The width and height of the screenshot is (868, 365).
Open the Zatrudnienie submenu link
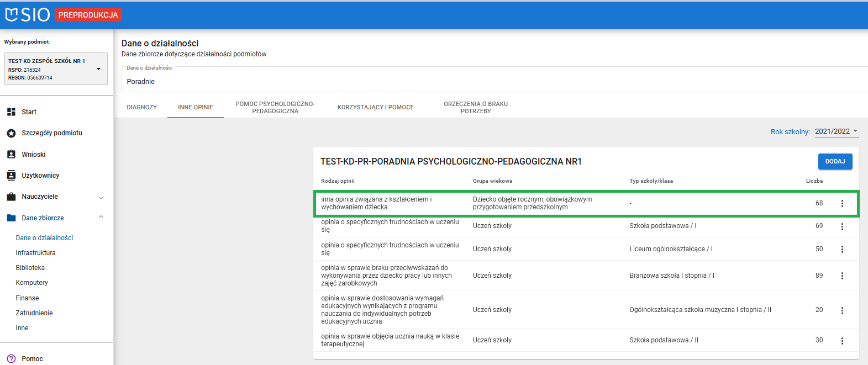34,313
